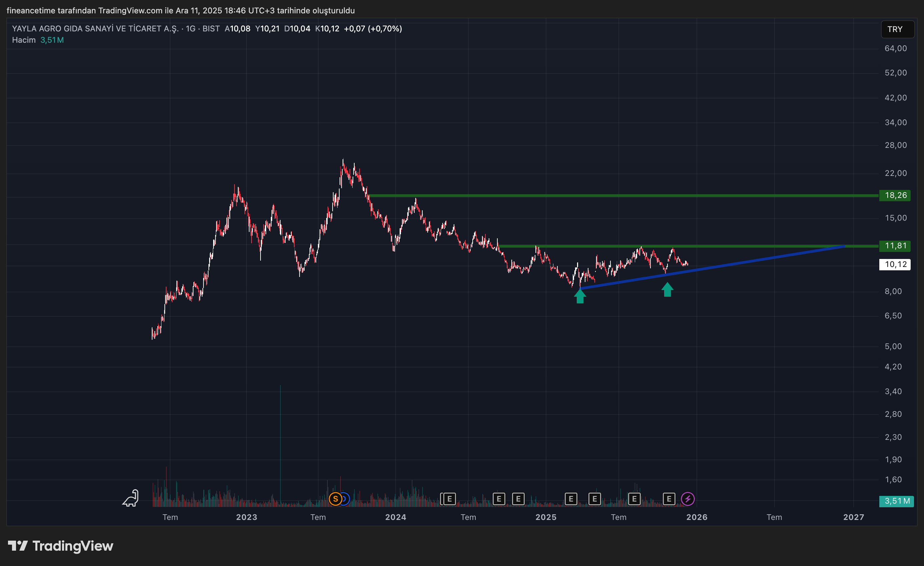Viewport: 924px width, 566px height.
Task: Select the right green up arrow near trendline
Action: [x=667, y=290]
